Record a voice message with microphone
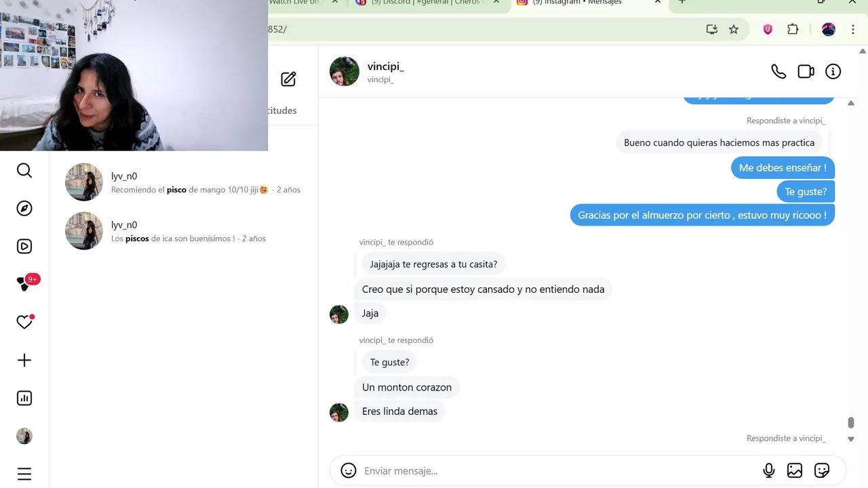 click(x=769, y=470)
